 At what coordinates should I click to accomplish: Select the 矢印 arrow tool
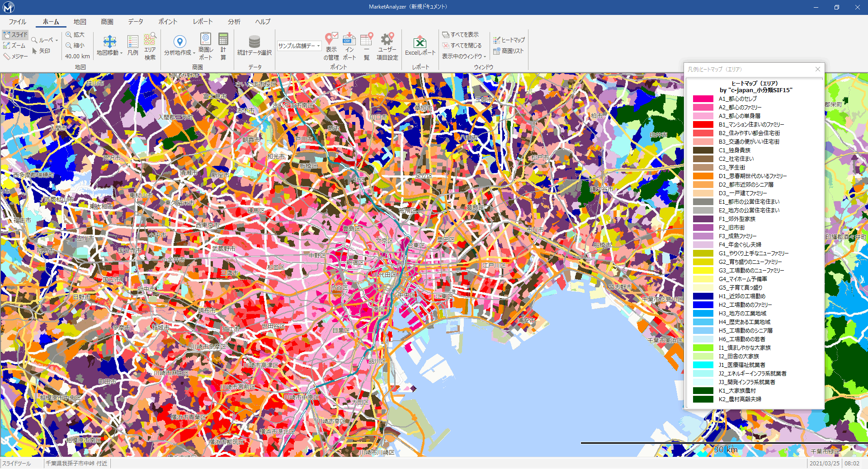pyautogui.click(x=41, y=51)
